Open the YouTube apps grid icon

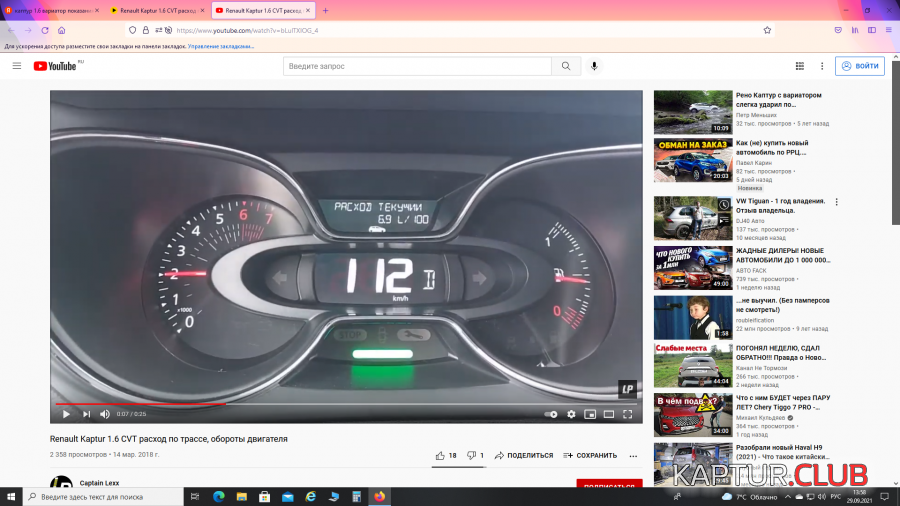(800, 66)
